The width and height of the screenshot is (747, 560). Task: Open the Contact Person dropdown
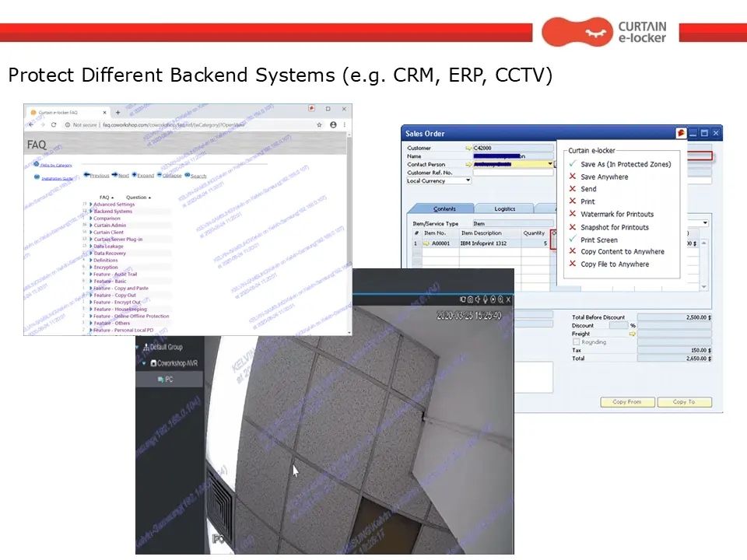[550, 164]
